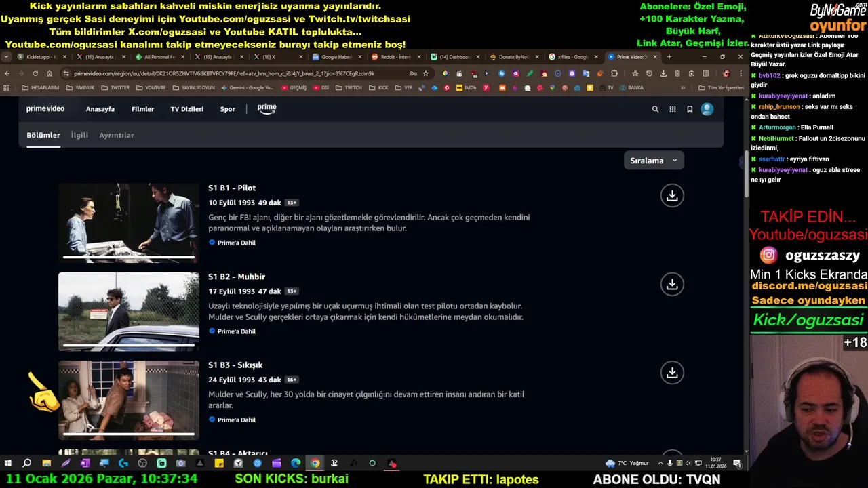Click the watch progress bar on Muhbir thumbnail
The width and height of the screenshot is (868, 488).
[128, 345]
